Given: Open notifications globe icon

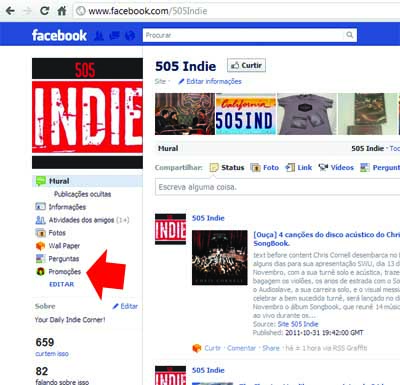Looking at the screenshot, I should click(x=130, y=35).
